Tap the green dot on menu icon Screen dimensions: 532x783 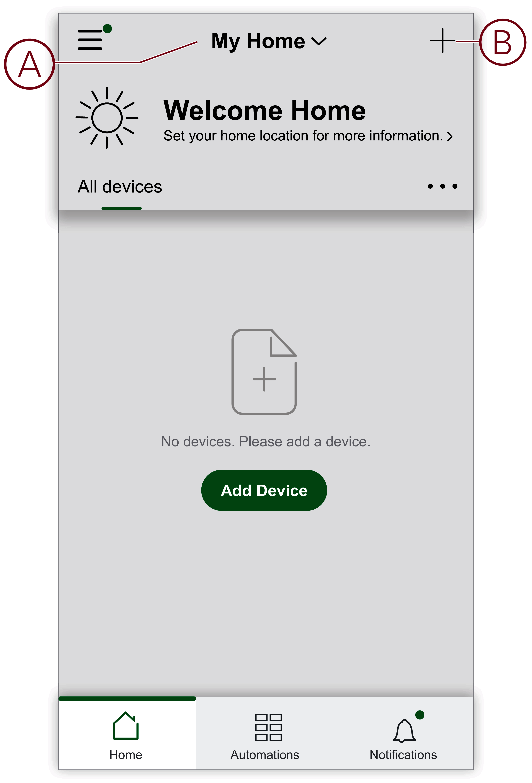pos(107,29)
